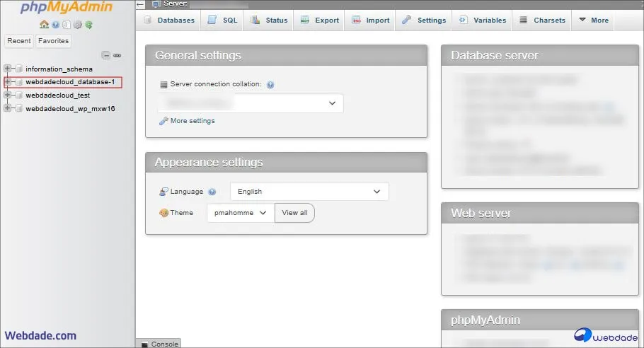Click the link-with-main-panel chain icon

pos(117,55)
